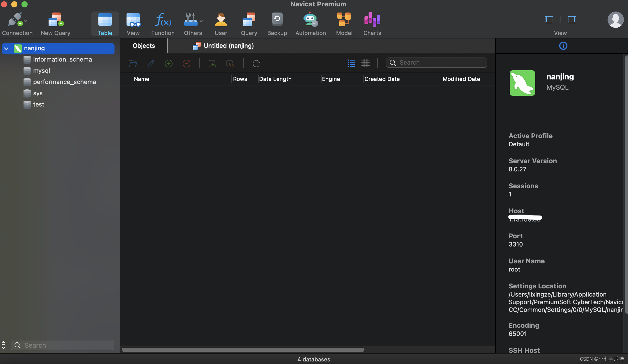Toggle the right information pane

572,20
